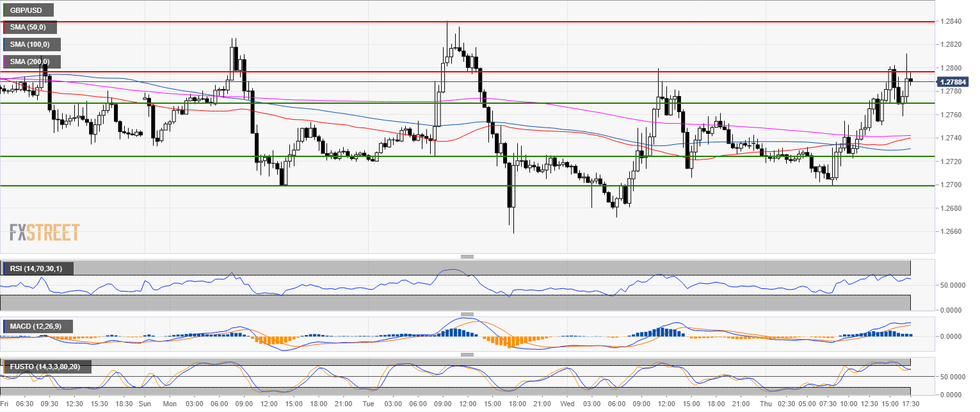
Task: Click the Tue label on the time axis
Action: [367, 404]
